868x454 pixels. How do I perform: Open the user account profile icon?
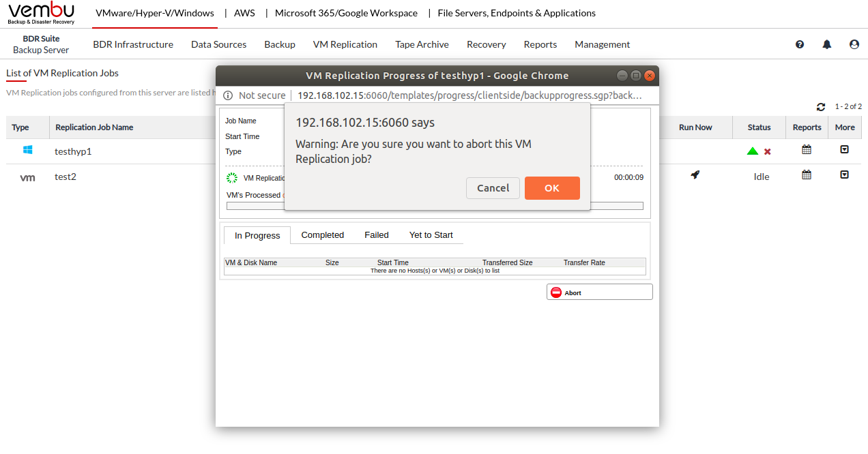(854, 44)
